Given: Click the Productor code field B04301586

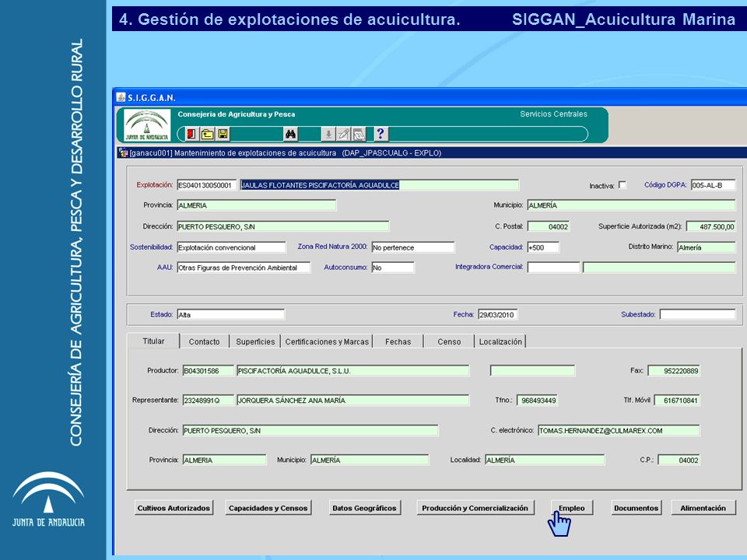Looking at the screenshot, I should (209, 370).
